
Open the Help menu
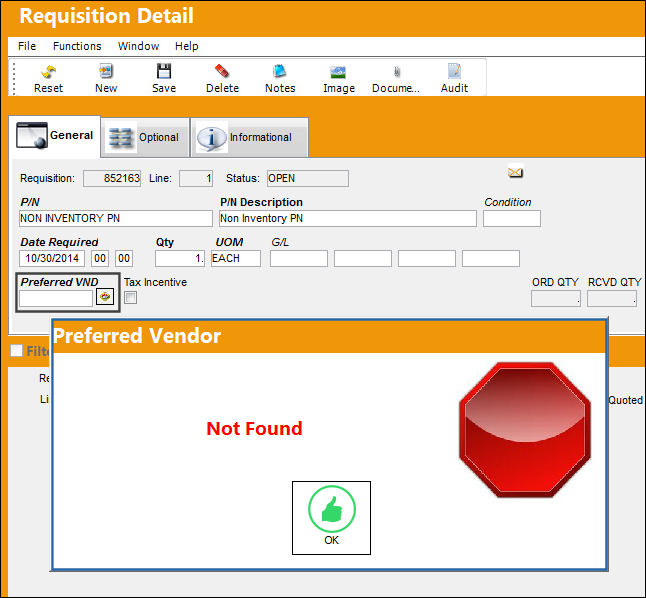click(x=187, y=46)
